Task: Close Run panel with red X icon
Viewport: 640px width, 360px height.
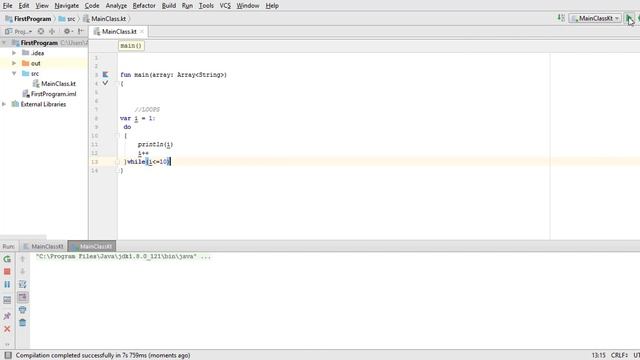Action: 7,329
